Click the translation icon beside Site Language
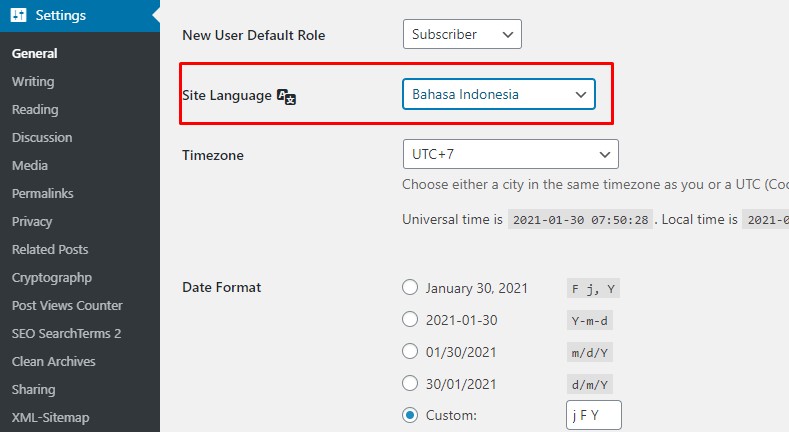 pyautogui.click(x=287, y=97)
